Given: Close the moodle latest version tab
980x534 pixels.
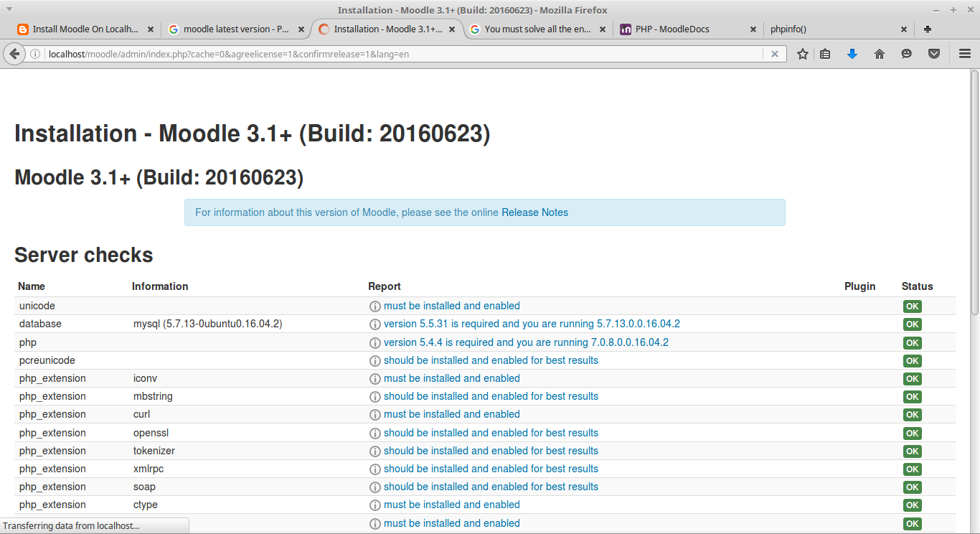Looking at the screenshot, I should click(x=301, y=29).
